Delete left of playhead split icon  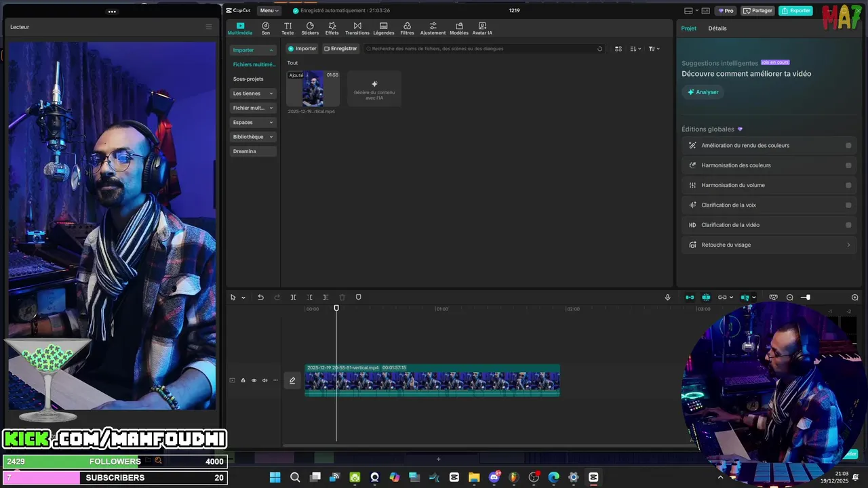(x=309, y=298)
